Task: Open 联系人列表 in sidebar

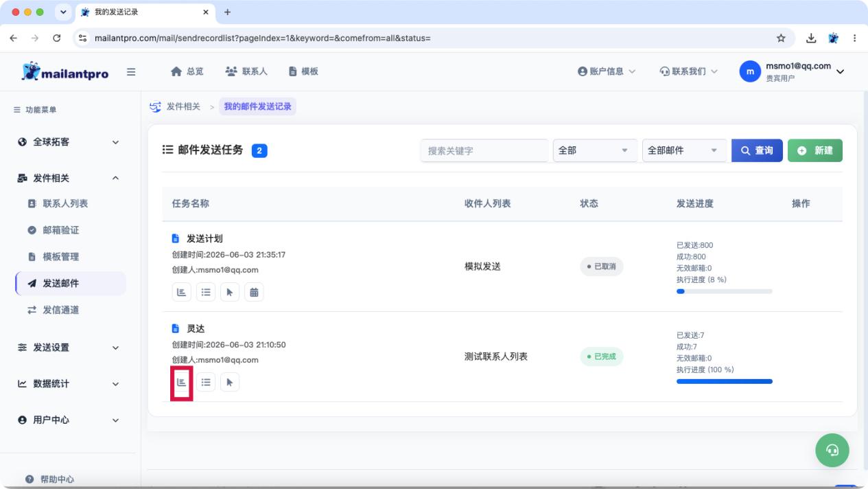Action: 65,204
